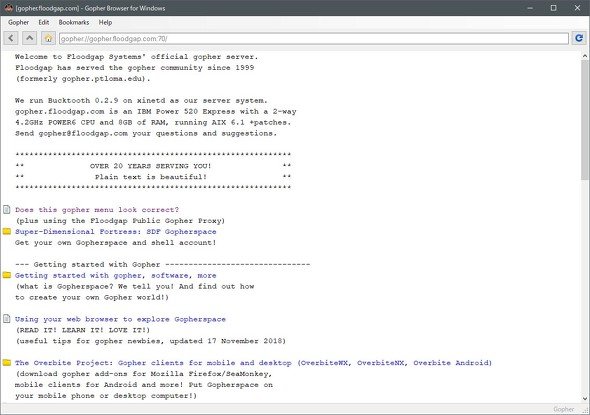The height and width of the screenshot is (415, 590).
Task: Click the vertical scrollbar up arrow
Action: tap(585, 56)
